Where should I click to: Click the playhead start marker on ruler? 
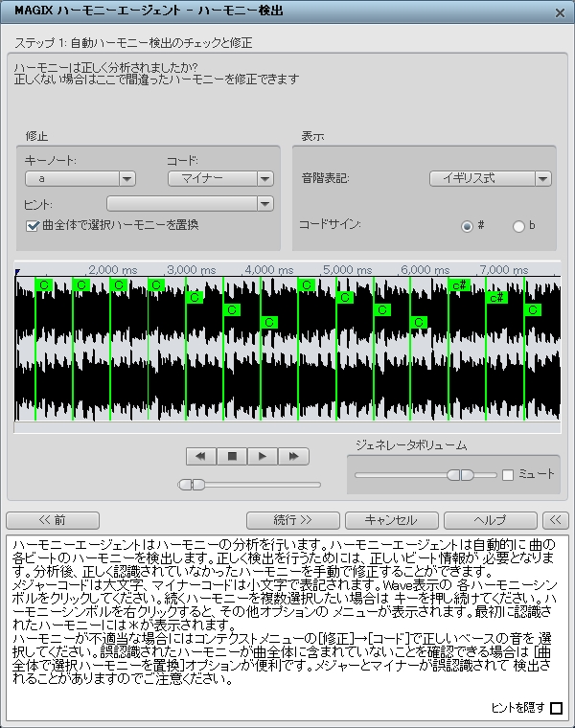point(17,272)
